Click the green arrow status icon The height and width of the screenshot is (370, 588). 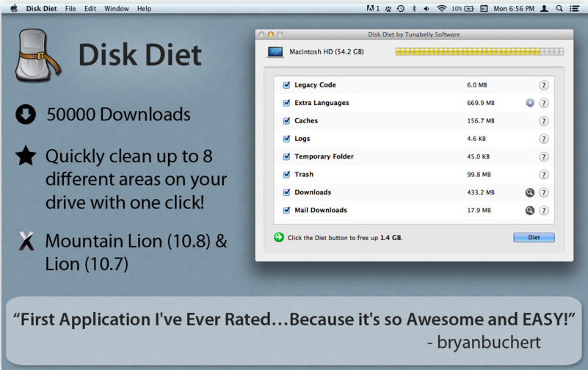coord(279,237)
